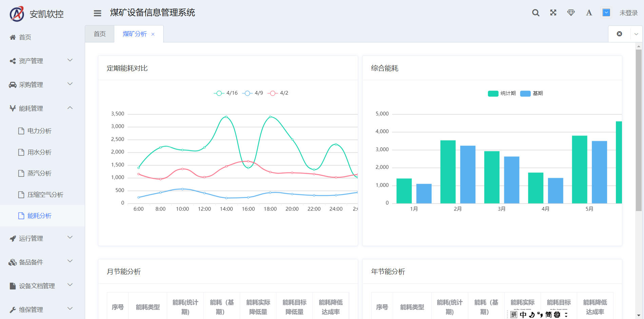
Task: Click the 定期能耗对比 card title
Action: point(127,68)
